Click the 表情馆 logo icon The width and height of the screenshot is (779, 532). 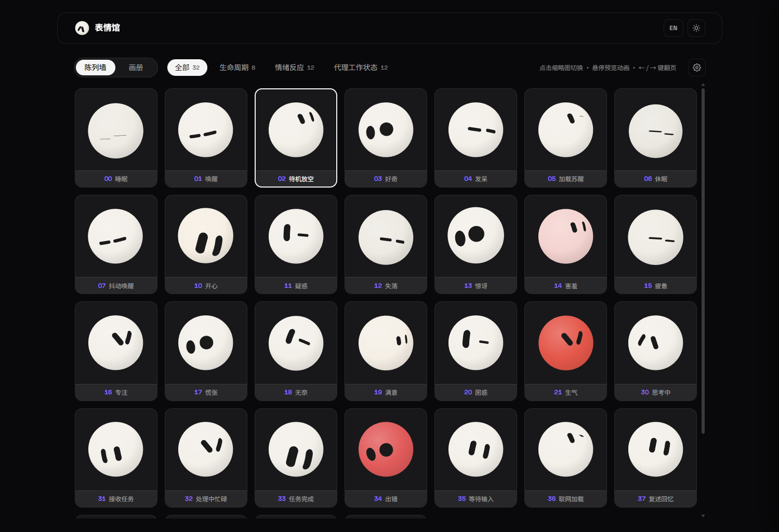[x=82, y=28]
